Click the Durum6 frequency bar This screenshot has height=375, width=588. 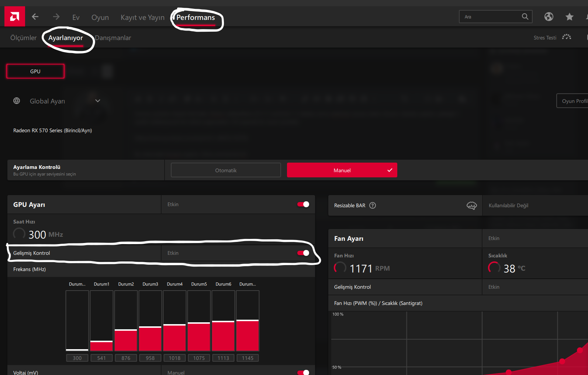click(x=223, y=321)
